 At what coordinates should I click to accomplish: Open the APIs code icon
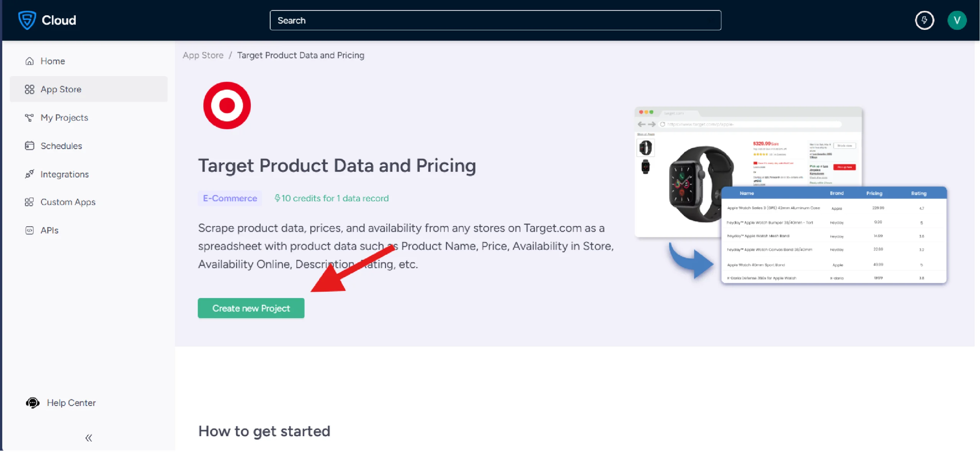pos(29,231)
